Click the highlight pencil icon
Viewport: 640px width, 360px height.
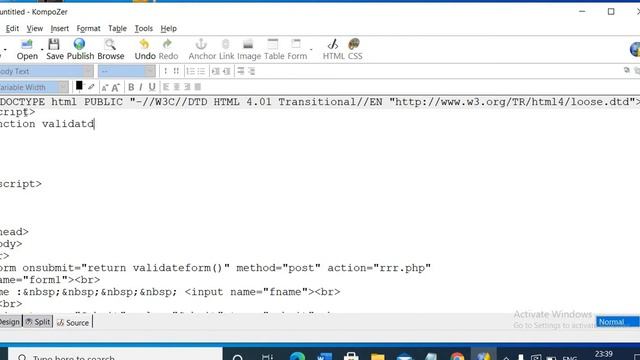(91, 87)
